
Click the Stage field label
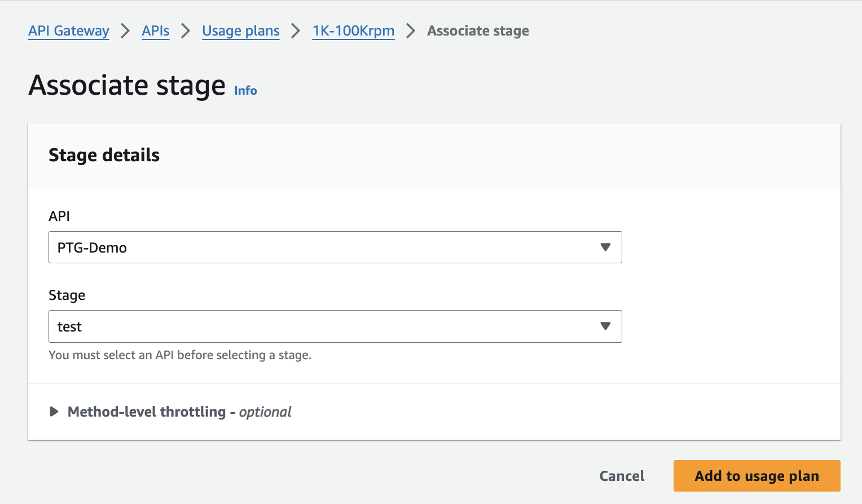coord(67,295)
